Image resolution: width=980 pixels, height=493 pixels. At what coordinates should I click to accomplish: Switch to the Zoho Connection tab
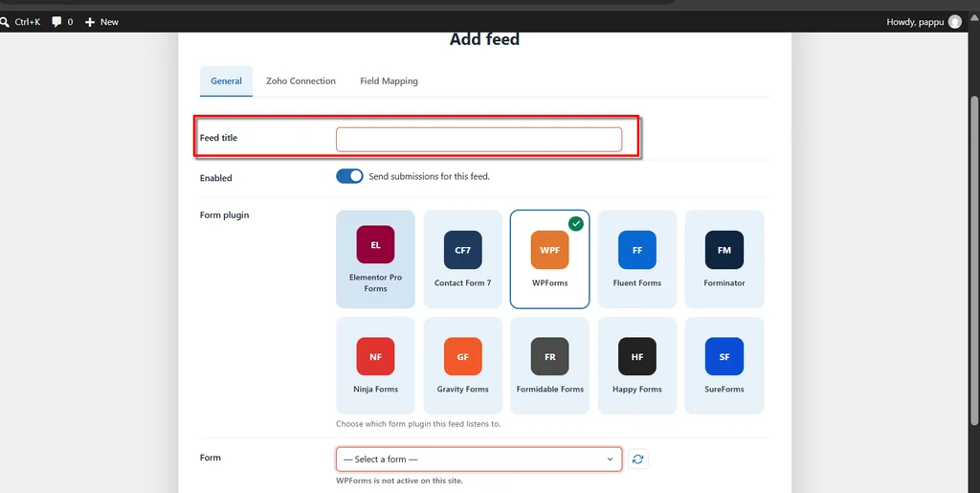301,81
